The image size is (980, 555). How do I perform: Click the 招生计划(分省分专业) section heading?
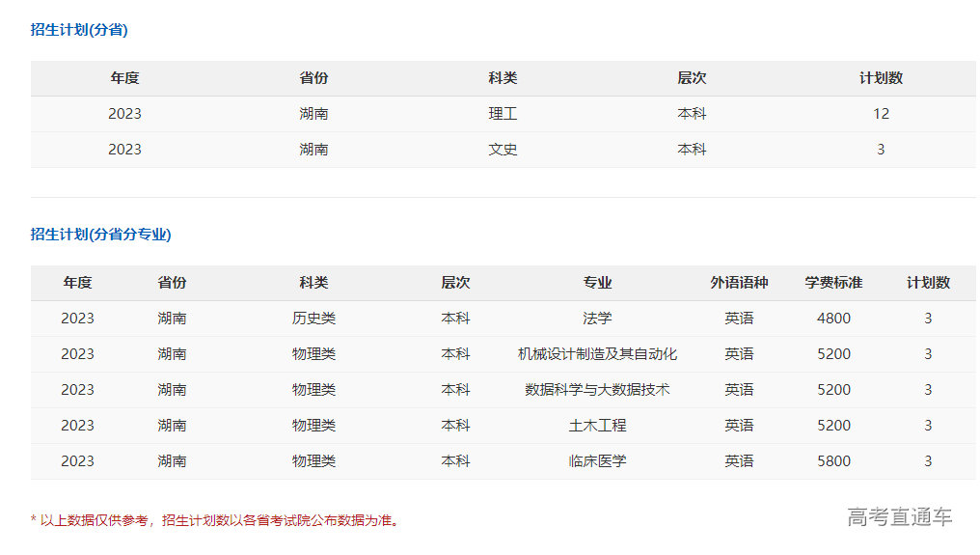point(100,235)
